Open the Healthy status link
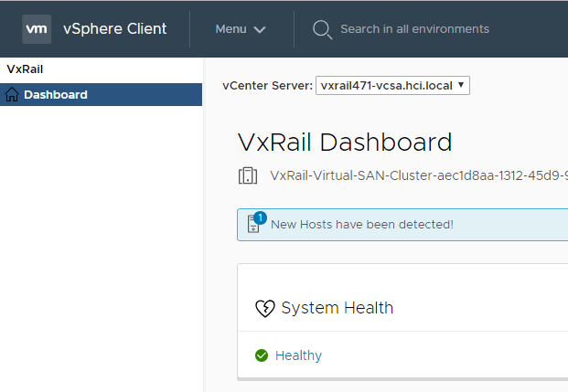 pyautogui.click(x=298, y=355)
